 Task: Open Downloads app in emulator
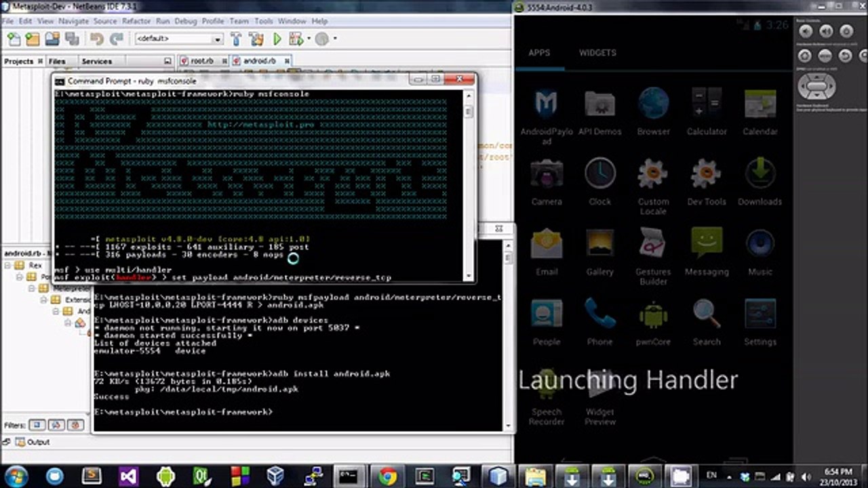pyautogui.click(x=760, y=183)
